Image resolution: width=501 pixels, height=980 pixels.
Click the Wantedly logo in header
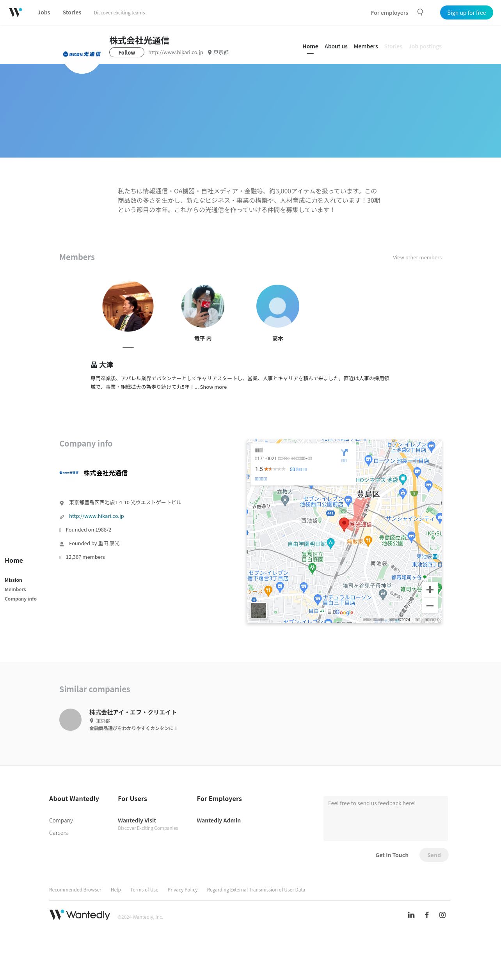[16, 12]
